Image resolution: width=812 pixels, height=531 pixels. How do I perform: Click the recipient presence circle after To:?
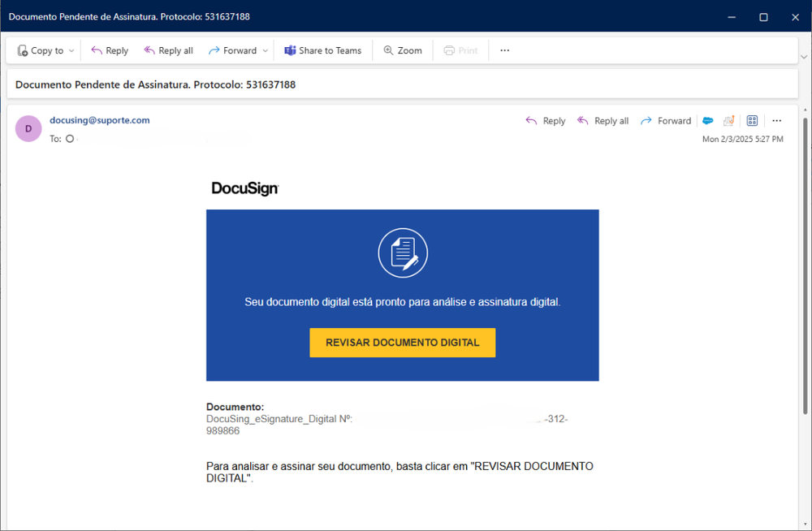click(70, 139)
